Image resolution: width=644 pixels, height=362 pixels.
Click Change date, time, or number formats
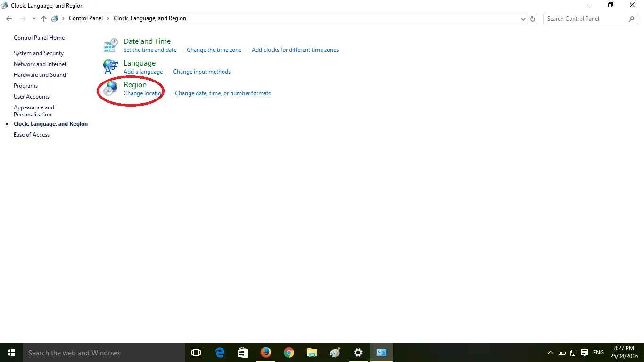(223, 93)
